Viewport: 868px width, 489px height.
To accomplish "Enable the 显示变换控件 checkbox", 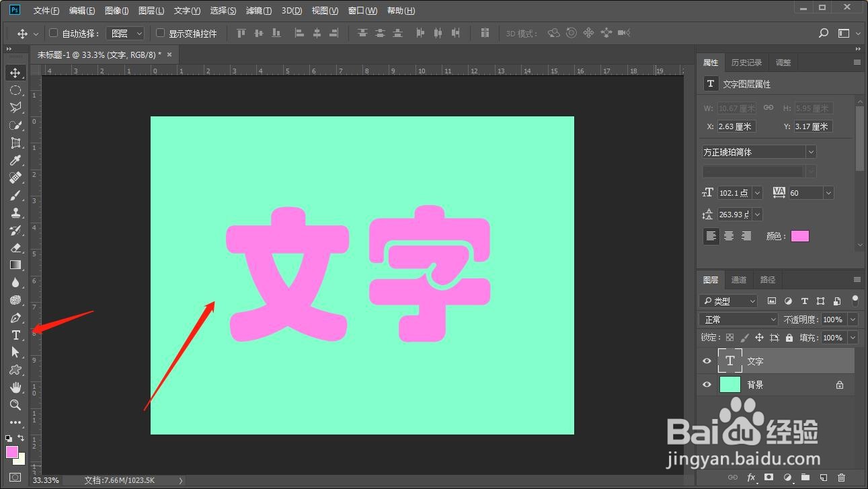I will 160,33.
